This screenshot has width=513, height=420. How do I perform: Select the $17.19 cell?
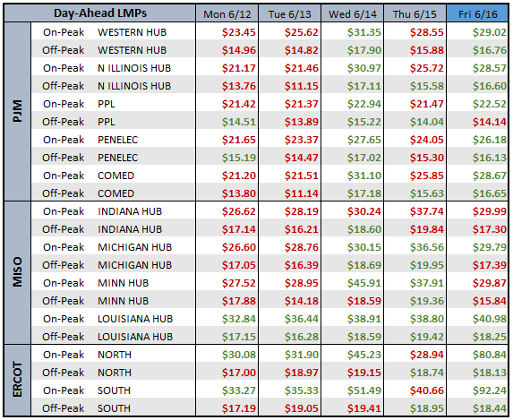[238, 408]
